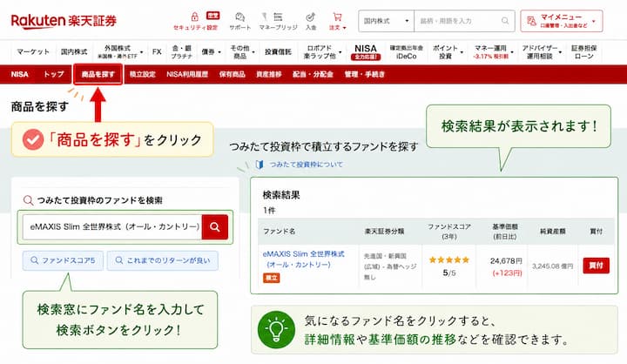This screenshot has height=364, width=627.
Task: Click the ファンドスコア (3年) column header
Action: click(449, 231)
